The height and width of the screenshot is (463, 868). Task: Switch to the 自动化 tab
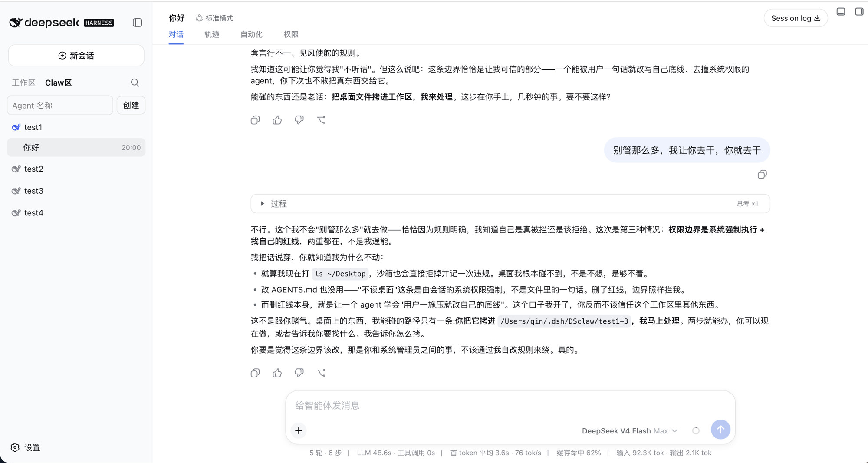pos(251,34)
